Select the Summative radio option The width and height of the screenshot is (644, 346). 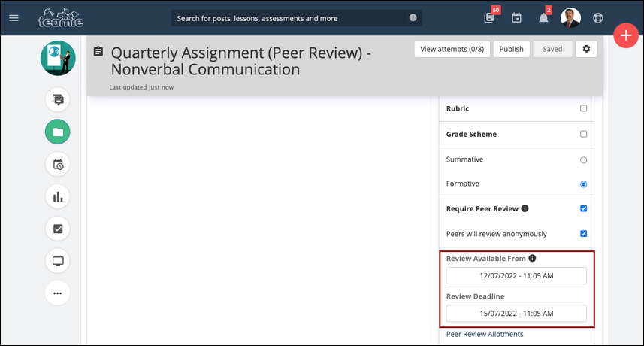[x=583, y=160]
